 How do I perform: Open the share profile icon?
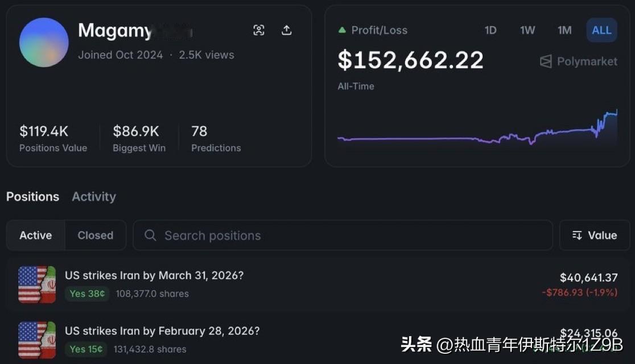click(287, 30)
